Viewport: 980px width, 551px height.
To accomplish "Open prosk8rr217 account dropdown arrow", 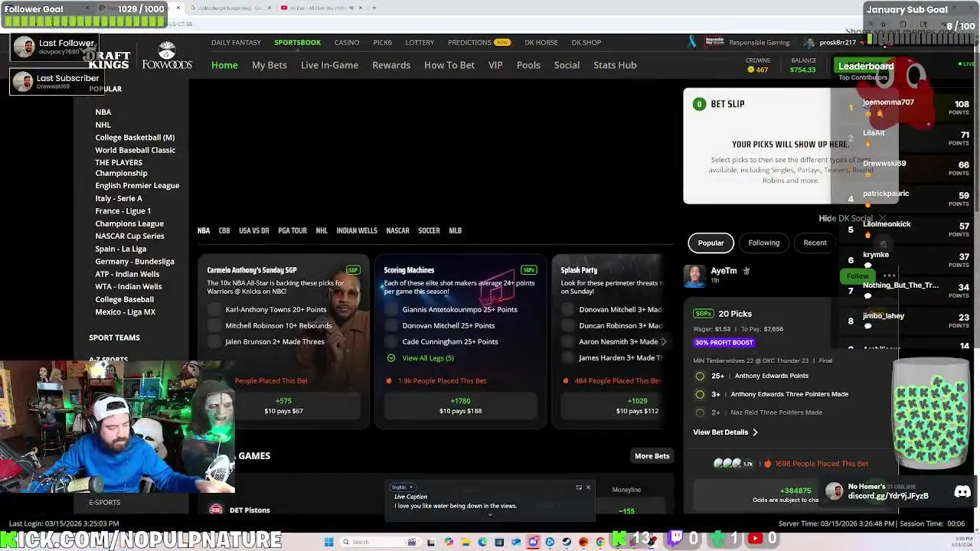I will tap(862, 43).
